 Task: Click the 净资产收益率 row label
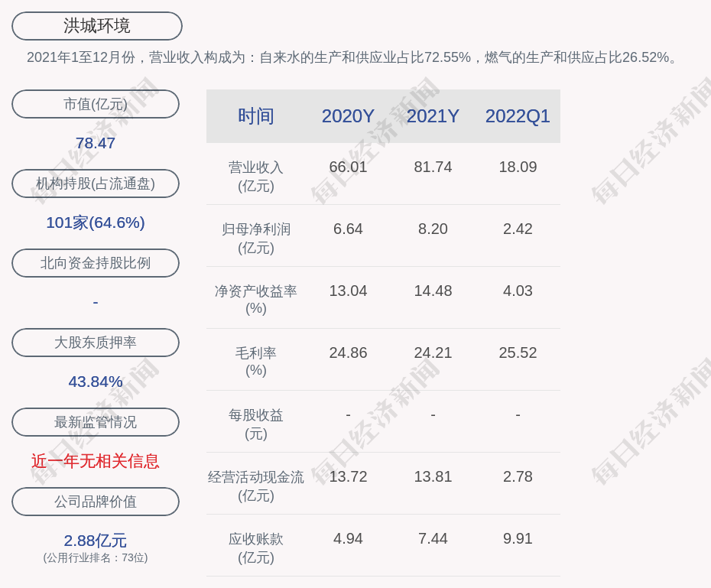(256, 300)
